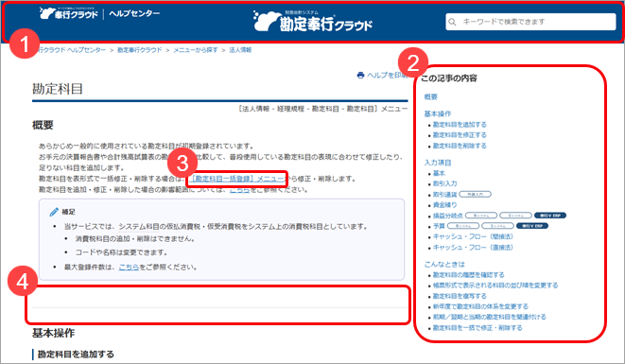This screenshot has height=364, width=625.
Task: Click the 奉行クラウド logo in the header
Action: tap(68, 13)
